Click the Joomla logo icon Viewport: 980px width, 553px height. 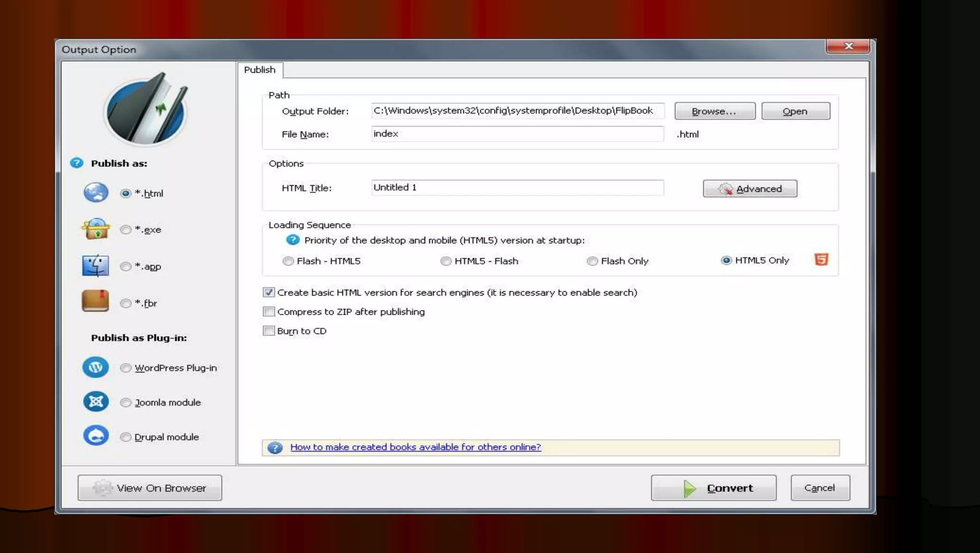tap(96, 402)
